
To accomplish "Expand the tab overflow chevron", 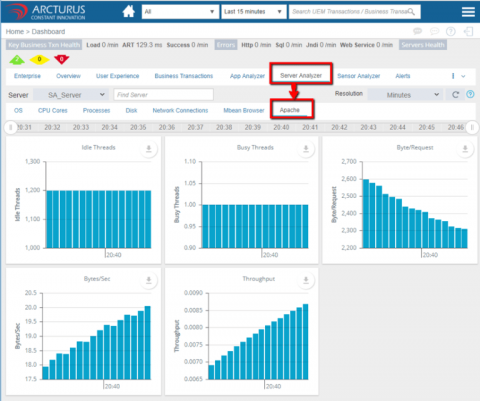I will pyautogui.click(x=463, y=76).
